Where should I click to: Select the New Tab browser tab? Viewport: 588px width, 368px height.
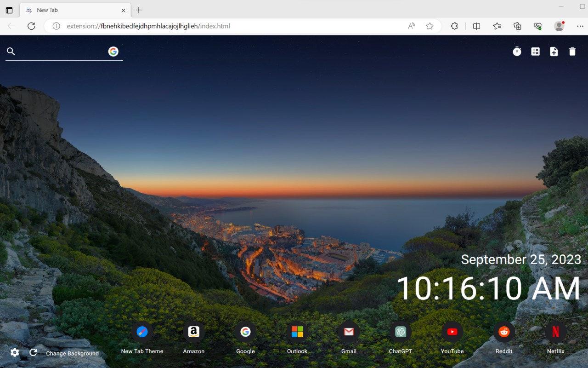(75, 10)
